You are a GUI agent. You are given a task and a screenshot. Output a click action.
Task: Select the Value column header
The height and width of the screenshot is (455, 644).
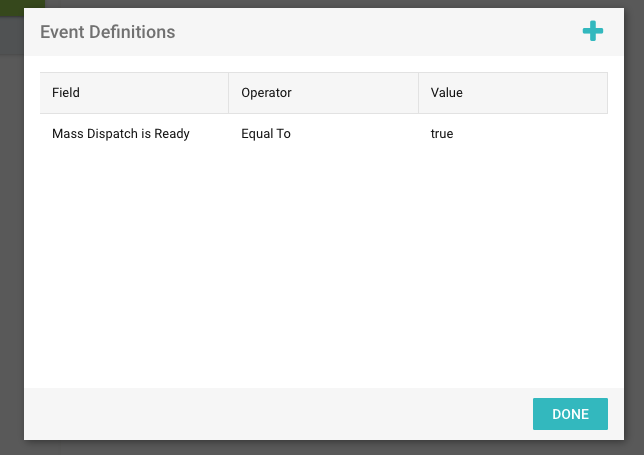[x=446, y=93]
